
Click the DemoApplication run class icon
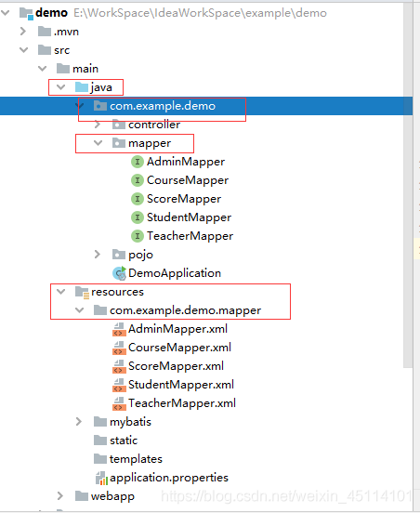point(119,273)
